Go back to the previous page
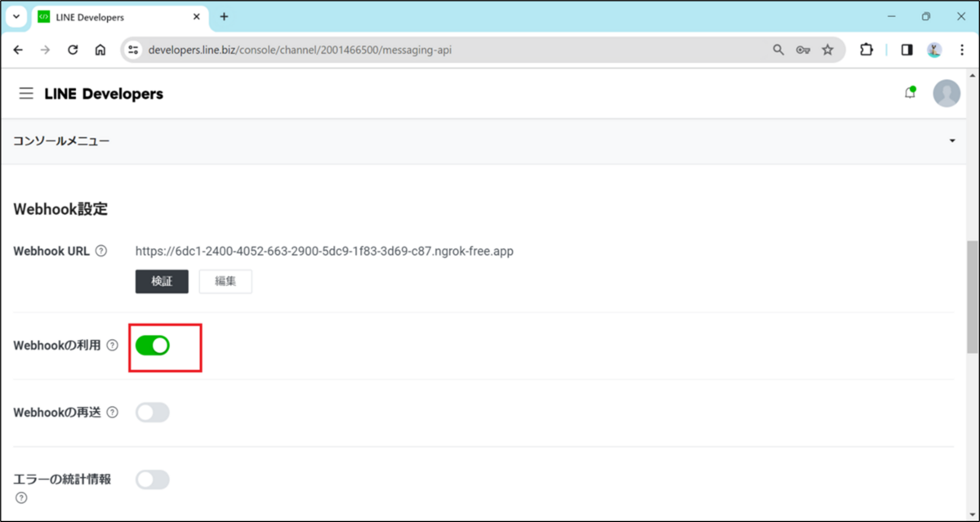Image resolution: width=980 pixels, height=522 pixels. (x=18, y=50)
